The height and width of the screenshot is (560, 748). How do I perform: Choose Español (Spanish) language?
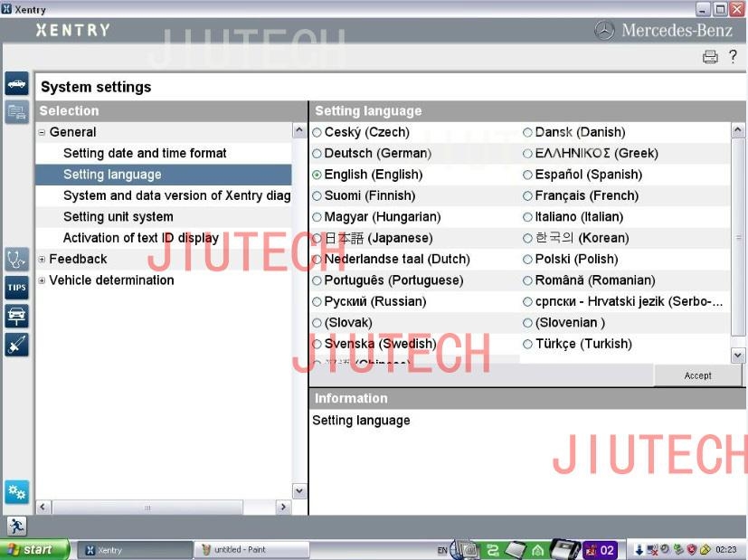tap(582, 175)
